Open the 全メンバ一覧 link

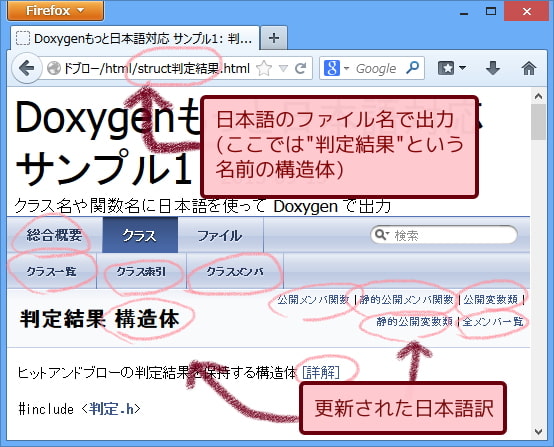493,322
